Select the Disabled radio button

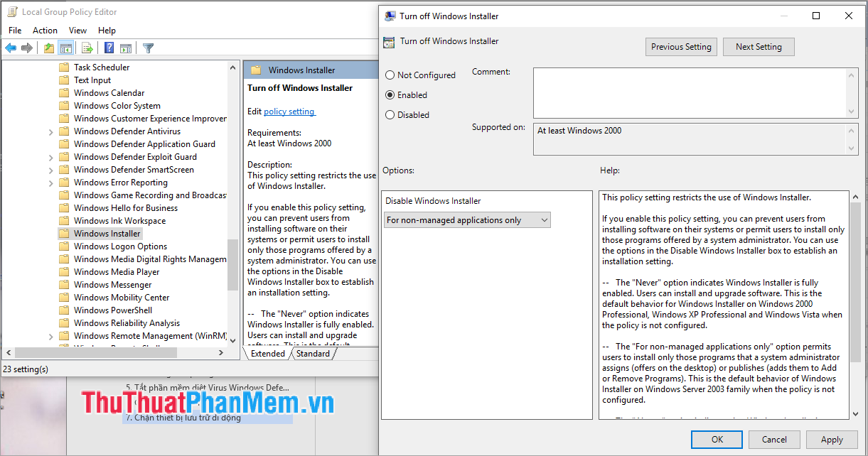click(390, 114)
